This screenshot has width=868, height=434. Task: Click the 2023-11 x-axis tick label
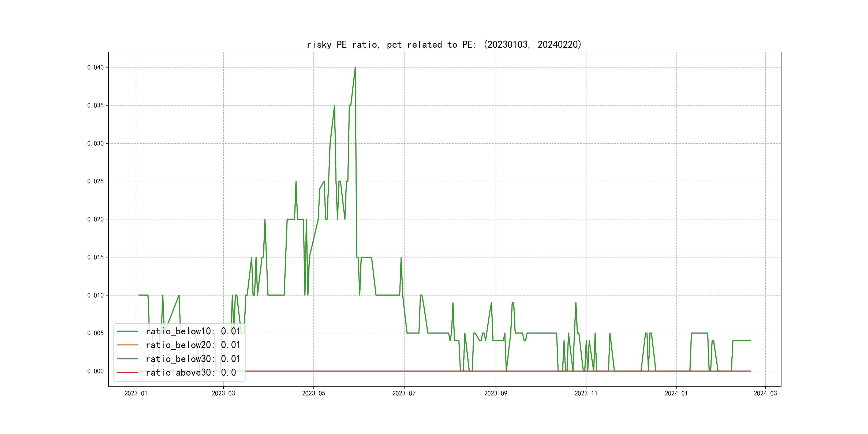(586, 393)
